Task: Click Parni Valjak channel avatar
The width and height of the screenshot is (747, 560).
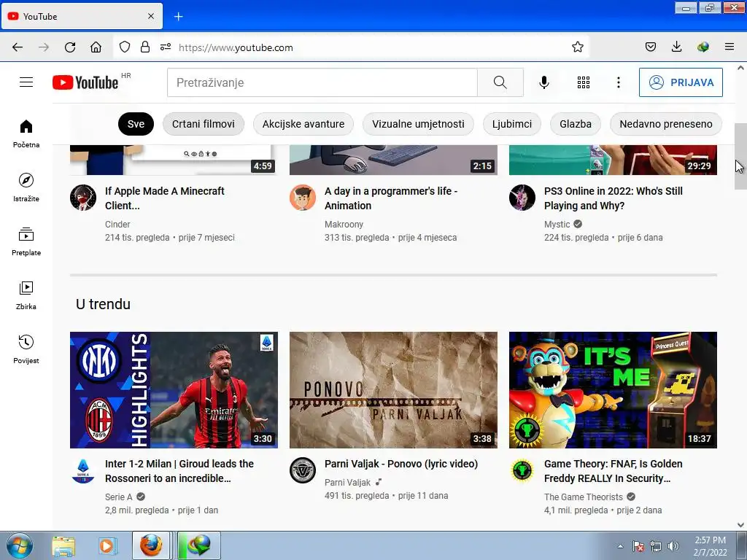Action: [x=303, y=470]
